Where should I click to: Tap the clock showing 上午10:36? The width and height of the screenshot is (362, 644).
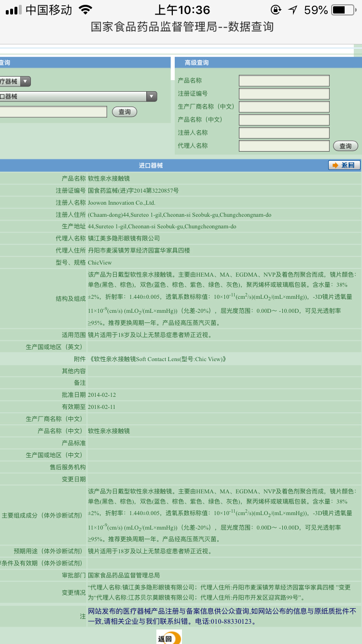pyautogui.click(x=182, y=10)
